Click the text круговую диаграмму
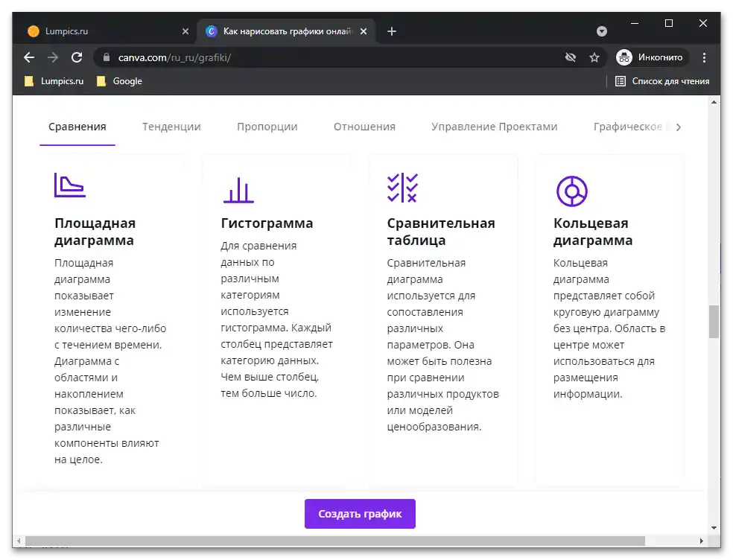The width and height of the screenshot is (733, 560). pos(606,312)
